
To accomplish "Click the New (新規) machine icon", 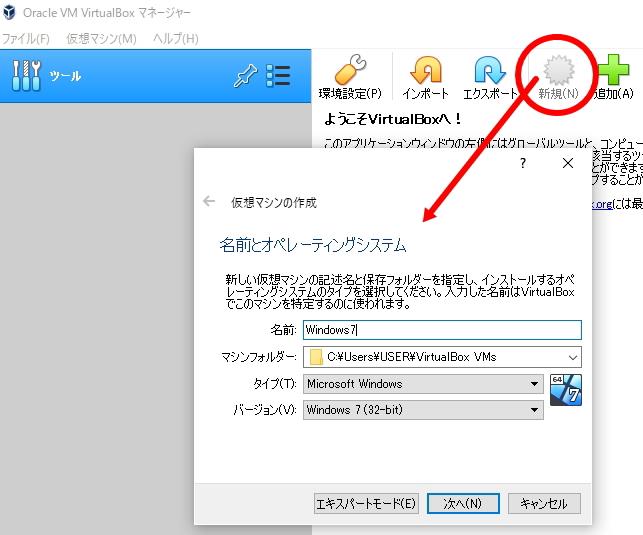I will 559,69.
